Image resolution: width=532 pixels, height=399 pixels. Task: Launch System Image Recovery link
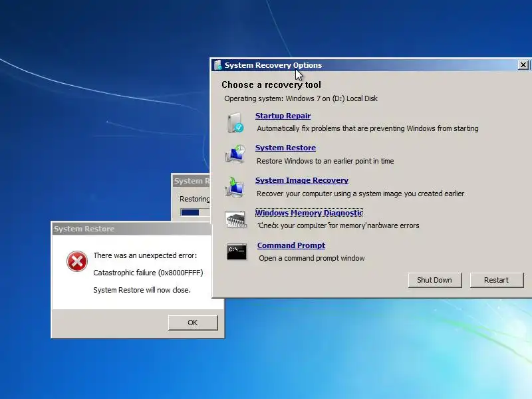pos(302,180)
